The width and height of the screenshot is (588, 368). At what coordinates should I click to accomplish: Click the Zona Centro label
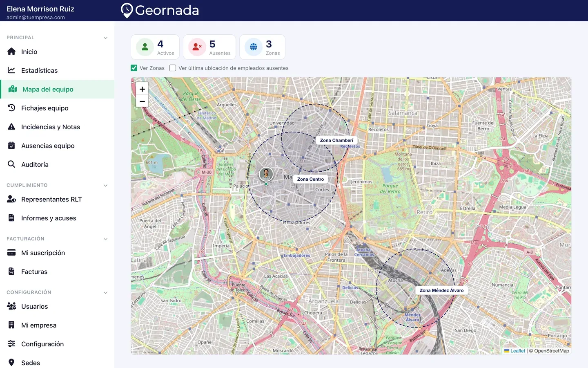(x=310, y=179)
